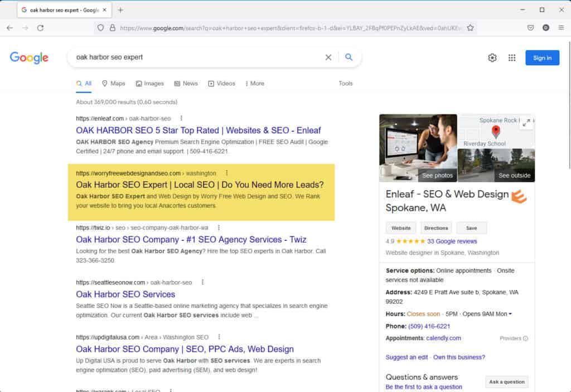Screen dimensions: 571x392
Task: Click the https://enleaf.com result URL
Action: point(123,118)
